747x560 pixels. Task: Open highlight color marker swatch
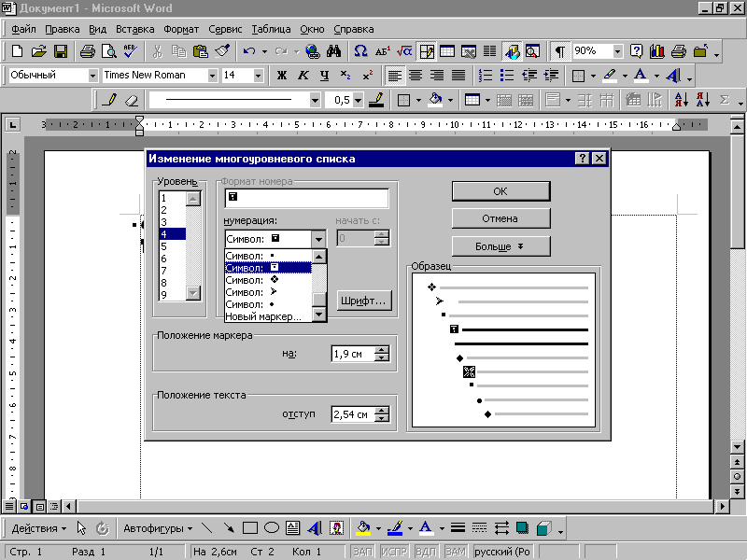(x=610, y=76)
